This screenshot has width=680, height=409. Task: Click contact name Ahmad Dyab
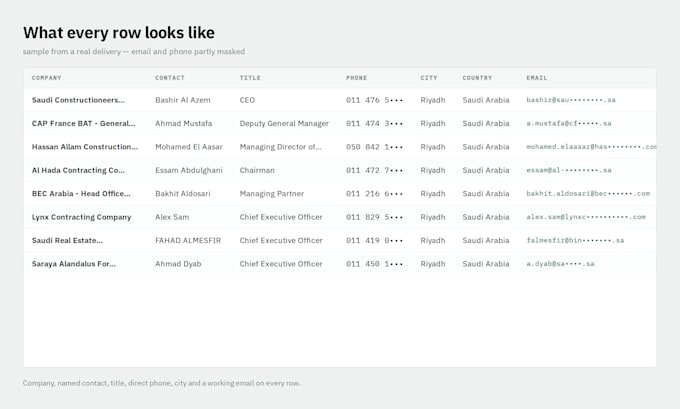(x=178, y=264)
